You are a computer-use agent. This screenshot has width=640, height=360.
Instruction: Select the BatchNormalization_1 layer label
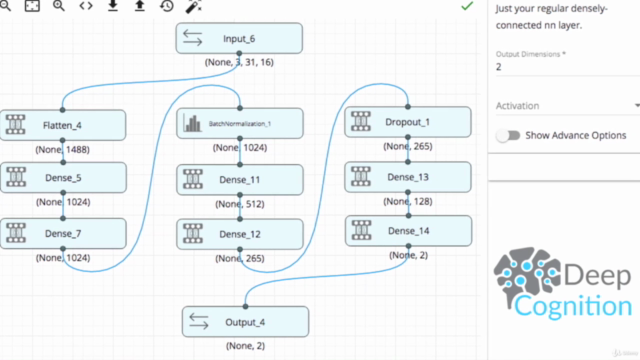pyautogui.click(x=240, y=124)
